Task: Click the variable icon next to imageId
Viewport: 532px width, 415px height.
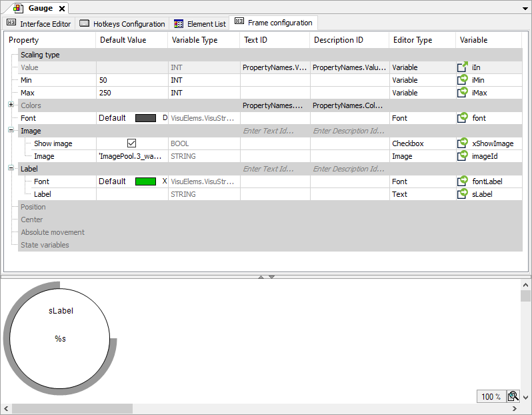Action: 463,156
